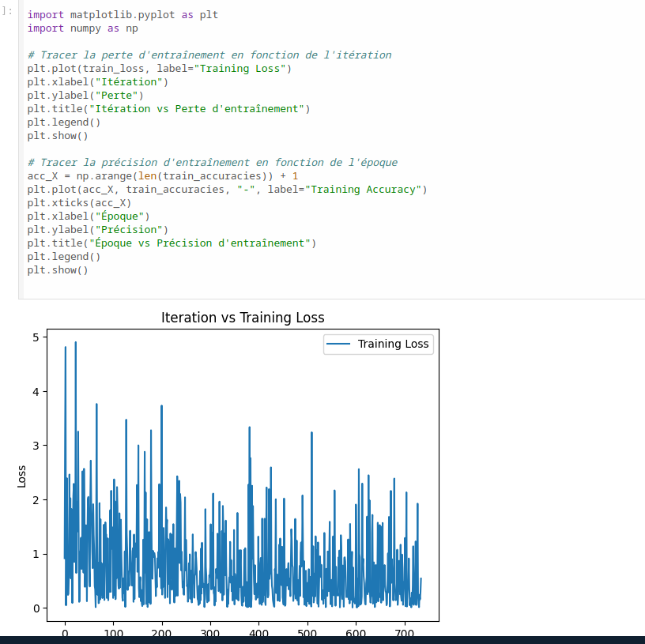The image size is (645, 644).
Task: Click the first plt.legend() call
Action: click(63, 122)
